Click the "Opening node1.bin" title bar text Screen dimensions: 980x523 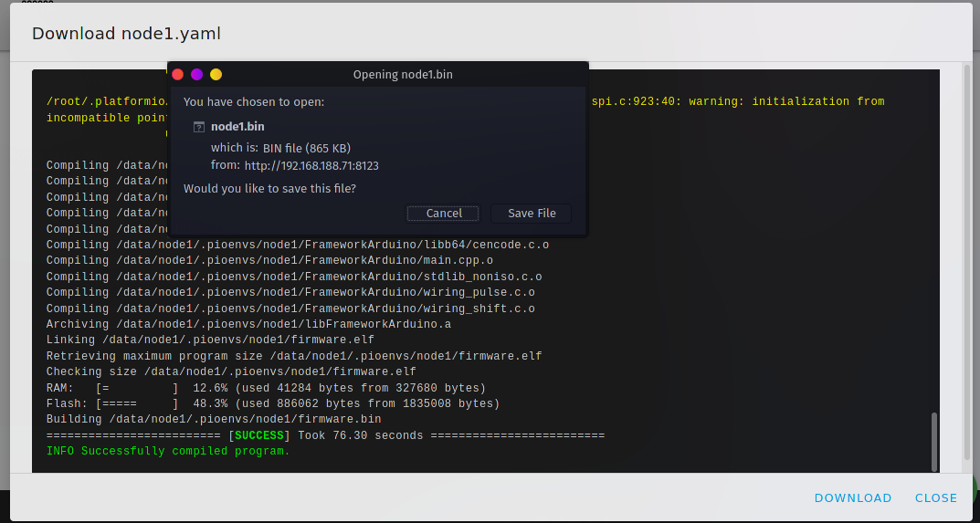(403, 75)
